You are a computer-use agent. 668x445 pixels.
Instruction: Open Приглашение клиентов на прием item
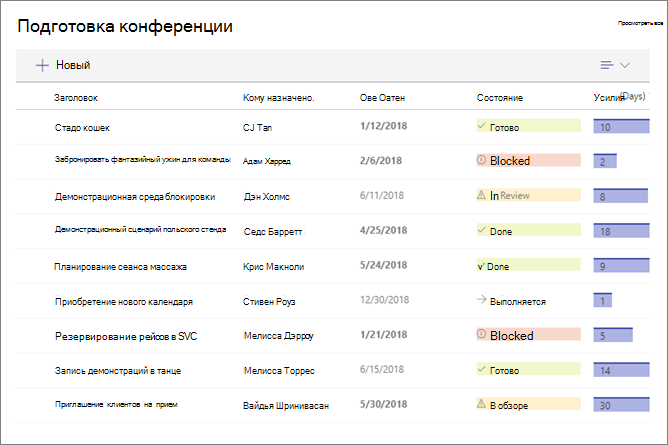coord(116,404)
